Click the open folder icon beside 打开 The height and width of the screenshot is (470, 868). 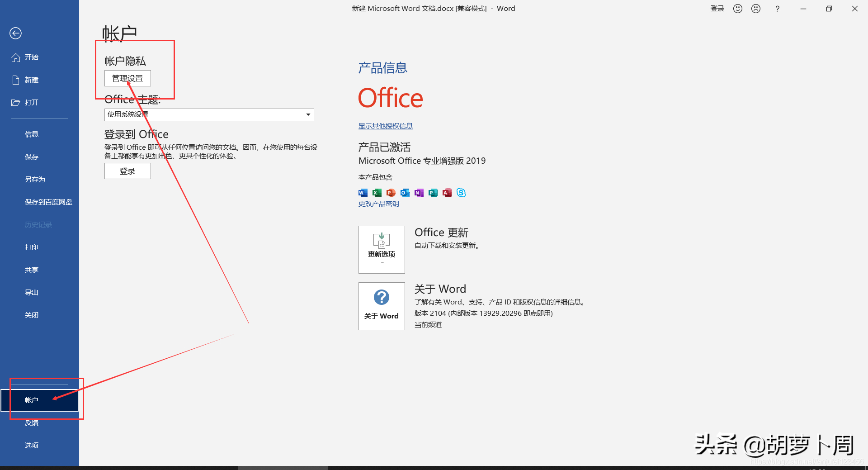(x=16, y=103)
